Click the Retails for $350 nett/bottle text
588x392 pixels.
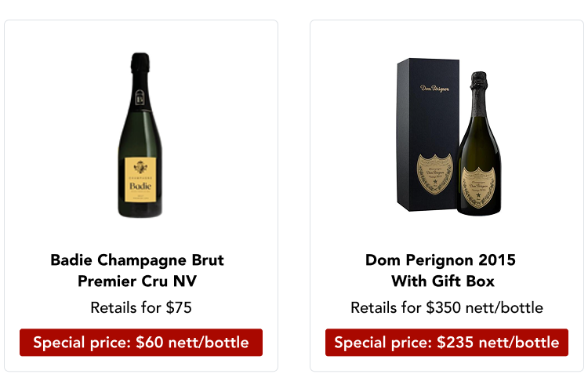click(x=446, y=307)
